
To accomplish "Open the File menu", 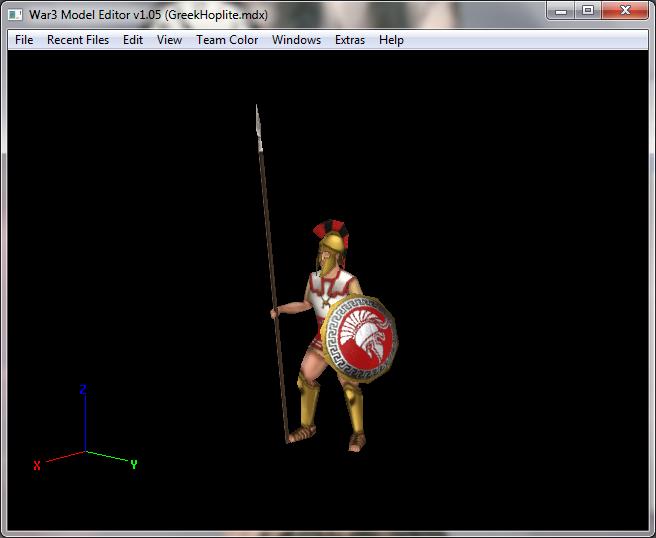I will pyautogui.click(x=24, y=40).
